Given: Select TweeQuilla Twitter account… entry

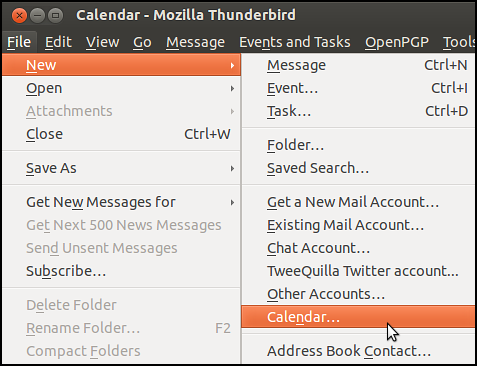Looking at the screenshot, I should click(x=358, y=271).
